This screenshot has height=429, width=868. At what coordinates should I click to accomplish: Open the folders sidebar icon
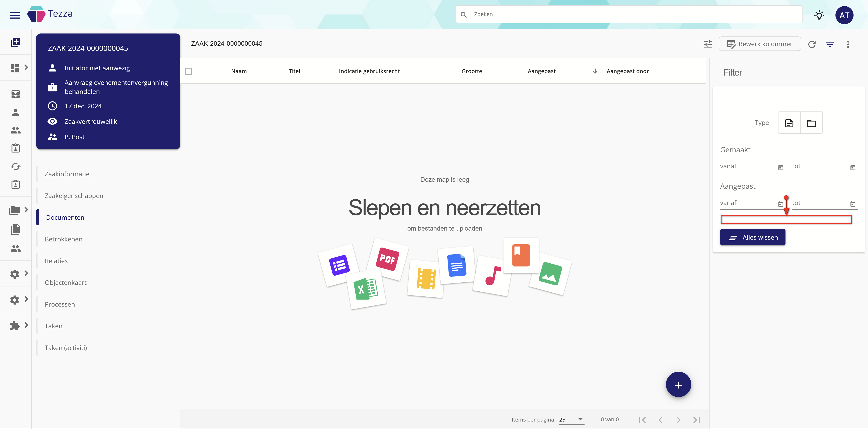pos(15,210)
